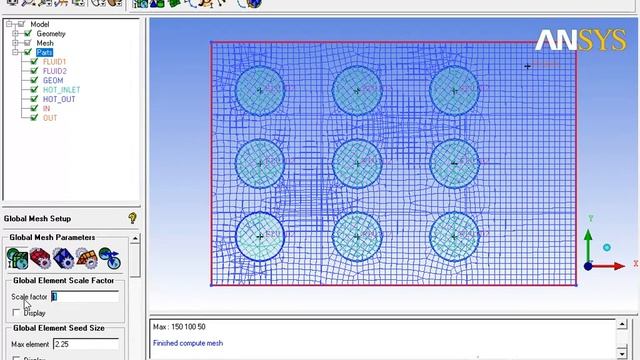Screen dimensions: 640x360
Task: Open Shell Meshing Parameters icon
Action: [40, 258]
